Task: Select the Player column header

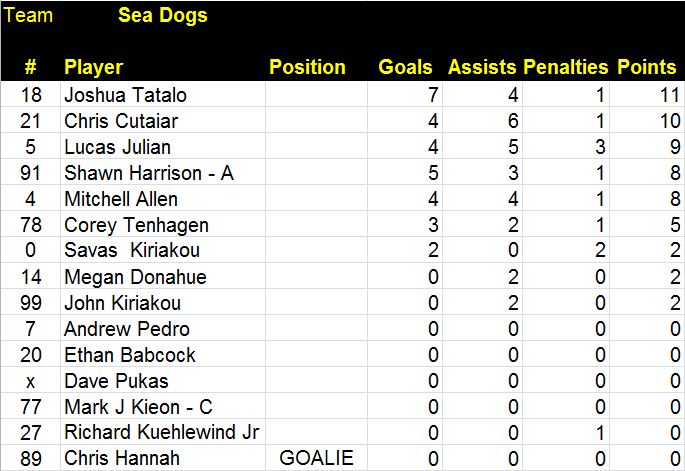Action: point(93,67)
